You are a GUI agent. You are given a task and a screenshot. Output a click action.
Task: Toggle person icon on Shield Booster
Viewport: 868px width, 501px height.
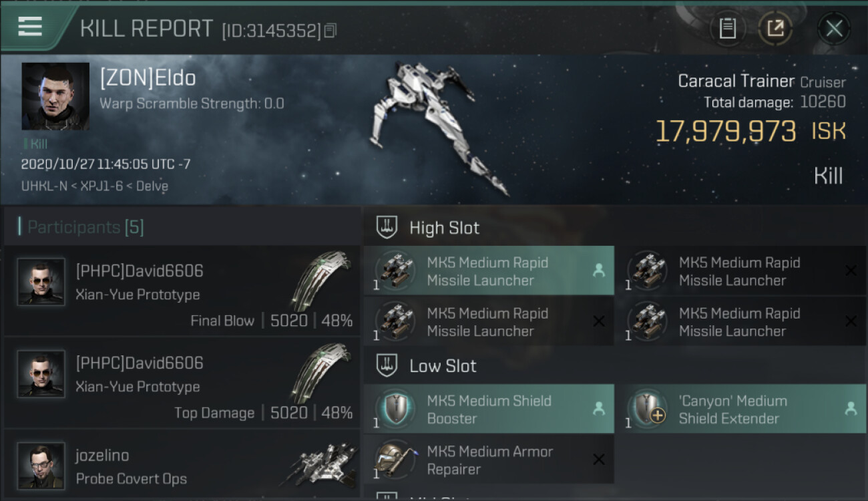[599, 408]
